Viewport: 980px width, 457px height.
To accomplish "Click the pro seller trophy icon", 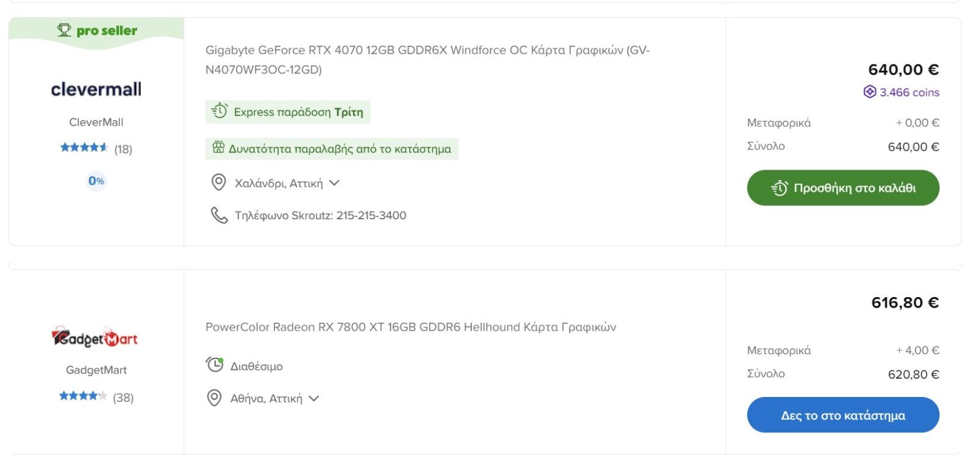I will point(64,30).
